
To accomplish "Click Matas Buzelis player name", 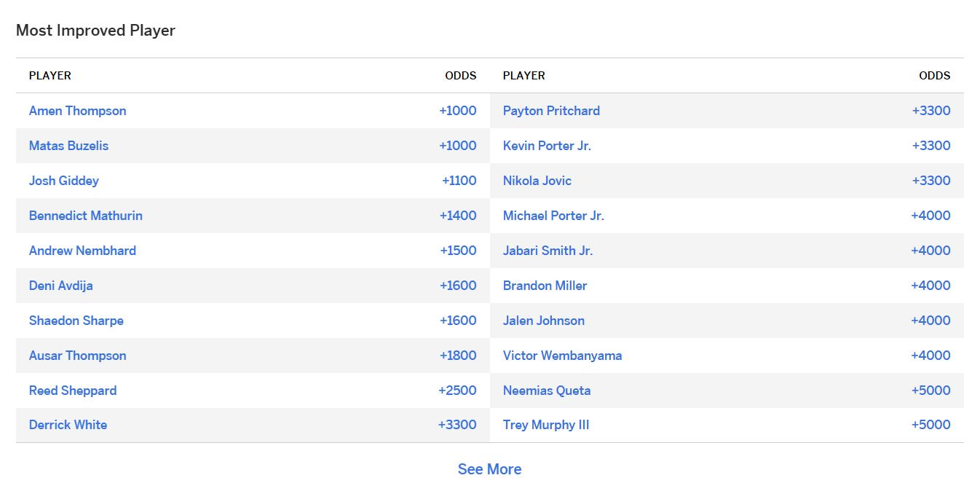I will click(x=68, y=146).
